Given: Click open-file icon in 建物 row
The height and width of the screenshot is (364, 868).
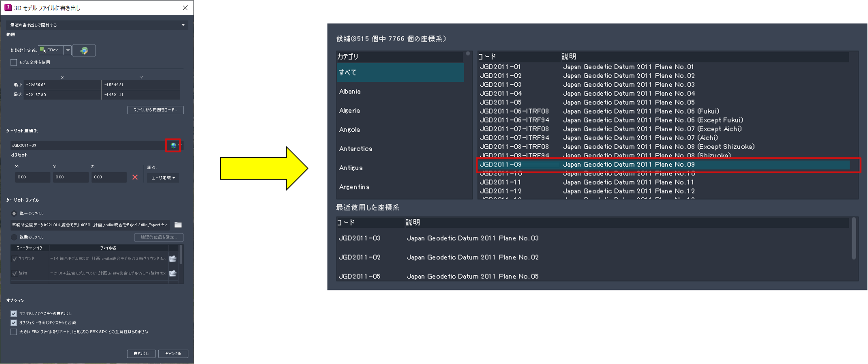Looking at the screenshot, I should pos(173,273).
